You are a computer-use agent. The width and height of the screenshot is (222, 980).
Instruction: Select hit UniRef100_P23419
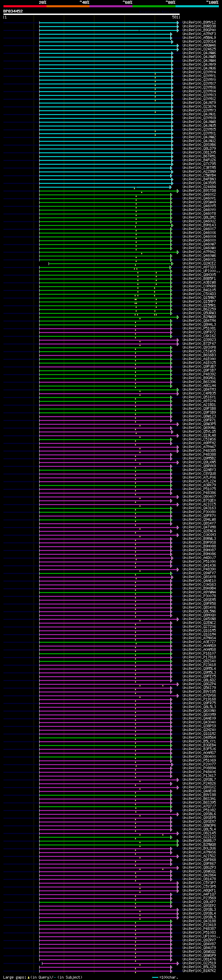199,925
